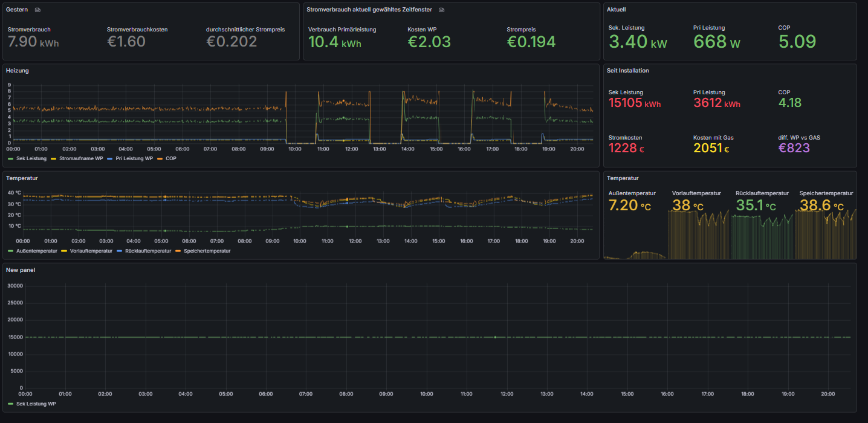Click the 5.09 COP value in Aktuell
The height and width of the screenshot is (423, 868).
[x=797, y=42]
